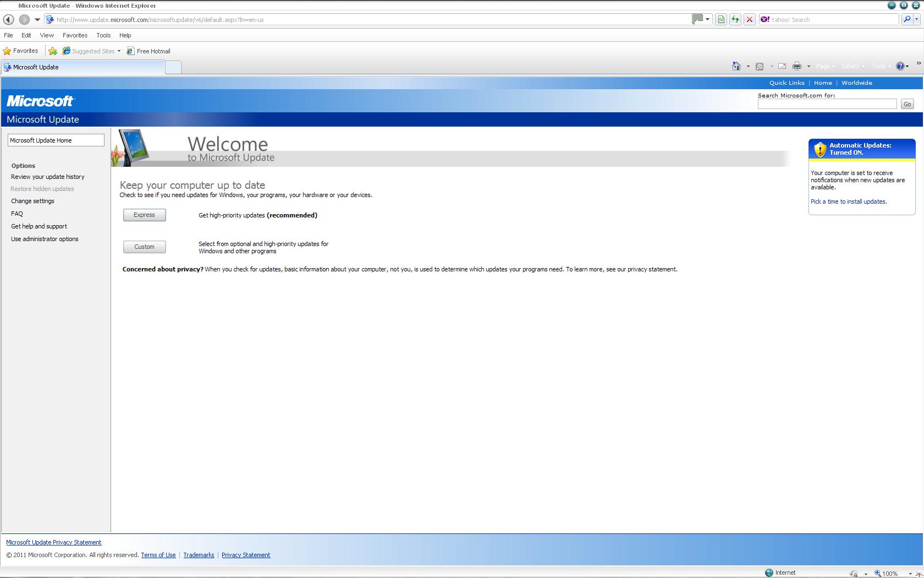Open the address bar autocomplete dropdown
924x578 pixels.
coord(707,19)
